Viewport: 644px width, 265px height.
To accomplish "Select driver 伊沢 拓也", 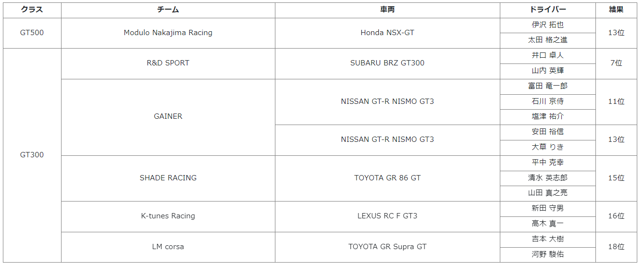I will pos(547,25).
